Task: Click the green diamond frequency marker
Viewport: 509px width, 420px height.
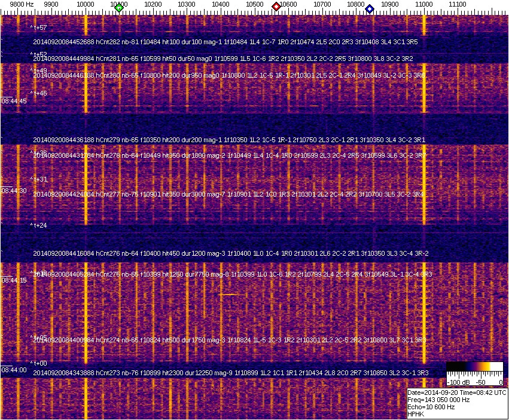Action: click(119, 8)
